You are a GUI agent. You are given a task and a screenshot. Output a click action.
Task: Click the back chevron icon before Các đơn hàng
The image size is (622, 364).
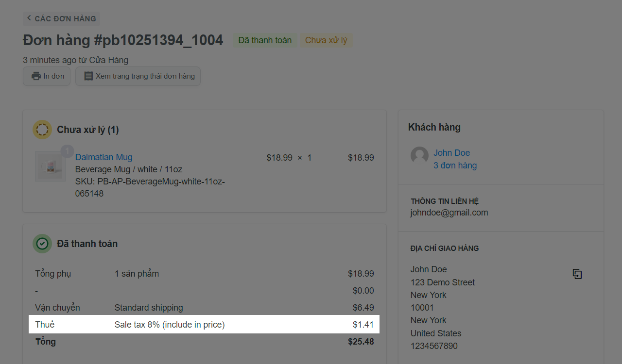(29, 18)
